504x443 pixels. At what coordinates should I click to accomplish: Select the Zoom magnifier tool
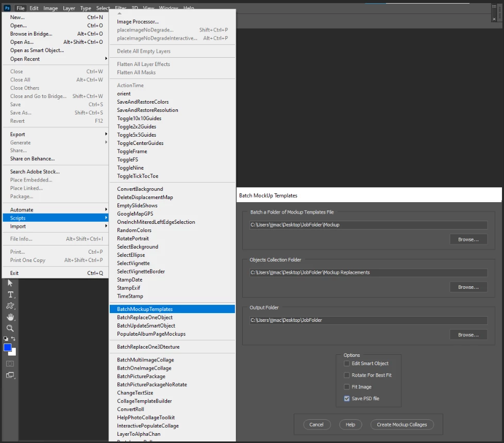[x=10, y=328]
